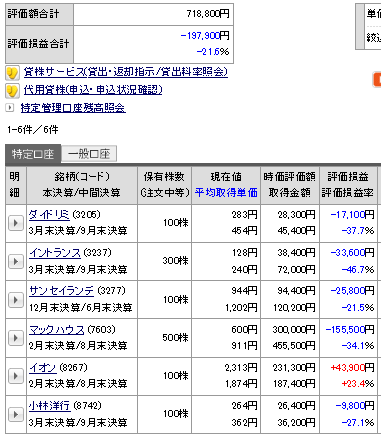Viewport: 381px width, 437px height.
Task: Click 小林洋行 current price 264円
Action: pyautogui.click(x=244, y=406)
